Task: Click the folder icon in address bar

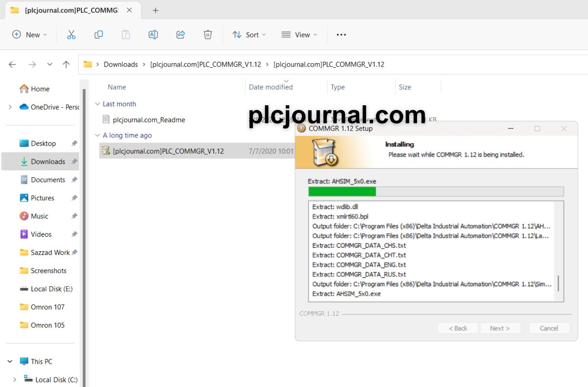Action: tap(88, 64)
